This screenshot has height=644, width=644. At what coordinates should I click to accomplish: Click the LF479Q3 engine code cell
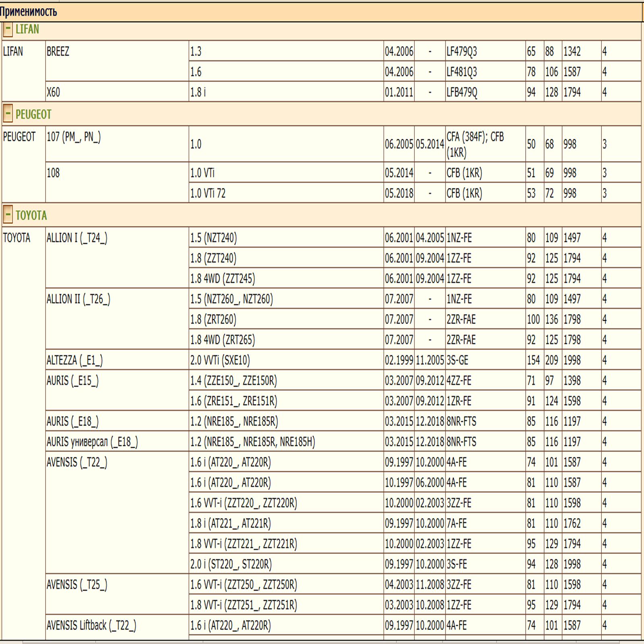462,52
